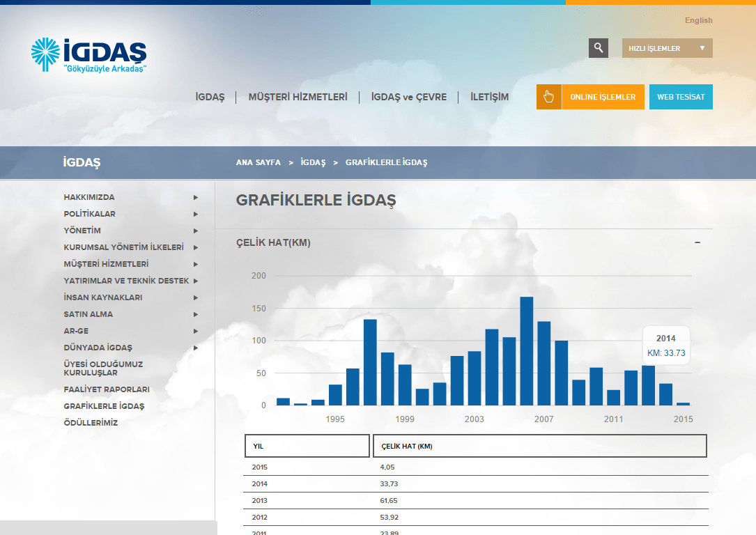Screen dimensions: 756x535
Task: Select Yatırımlar ve Teknik Destek item
Action: [126, 281]
